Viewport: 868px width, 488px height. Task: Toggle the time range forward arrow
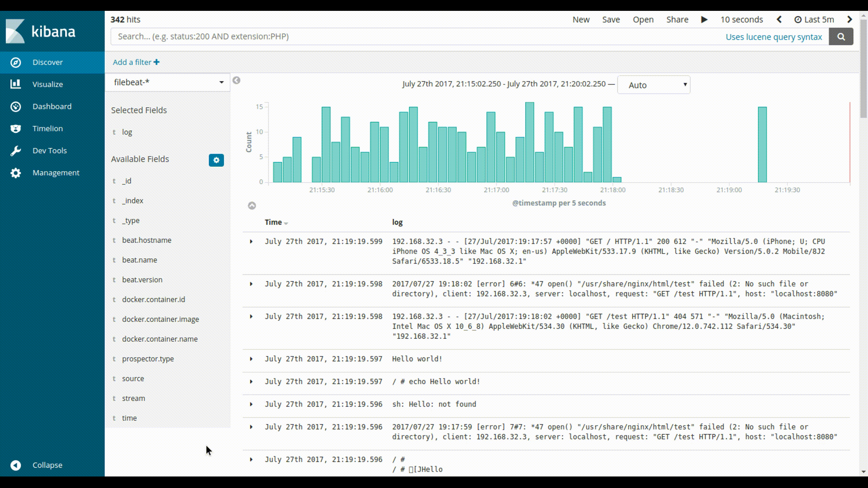point(850,20)
